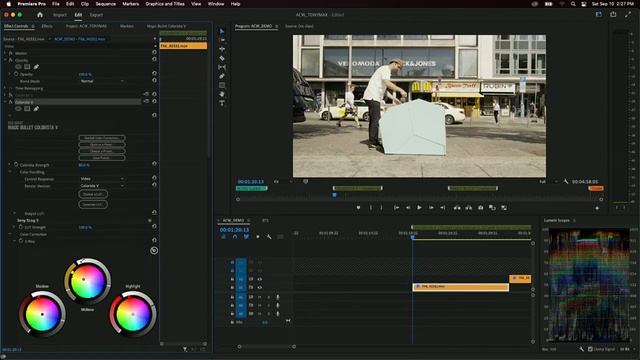The width and height of the screenshot is (640, 360).
Task: Select the Hand tool
Action: (222, 94)
